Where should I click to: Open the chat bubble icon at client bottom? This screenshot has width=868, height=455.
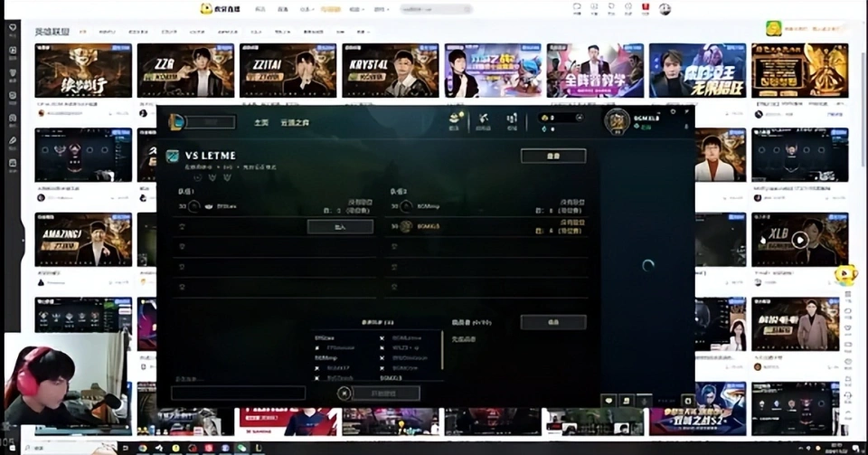(609, 400)
